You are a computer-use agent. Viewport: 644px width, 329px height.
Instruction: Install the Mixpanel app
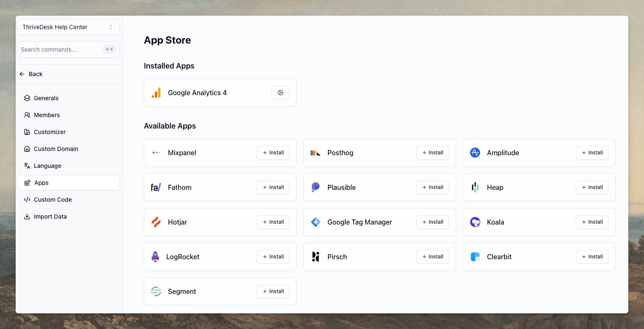tap(273, 153)
